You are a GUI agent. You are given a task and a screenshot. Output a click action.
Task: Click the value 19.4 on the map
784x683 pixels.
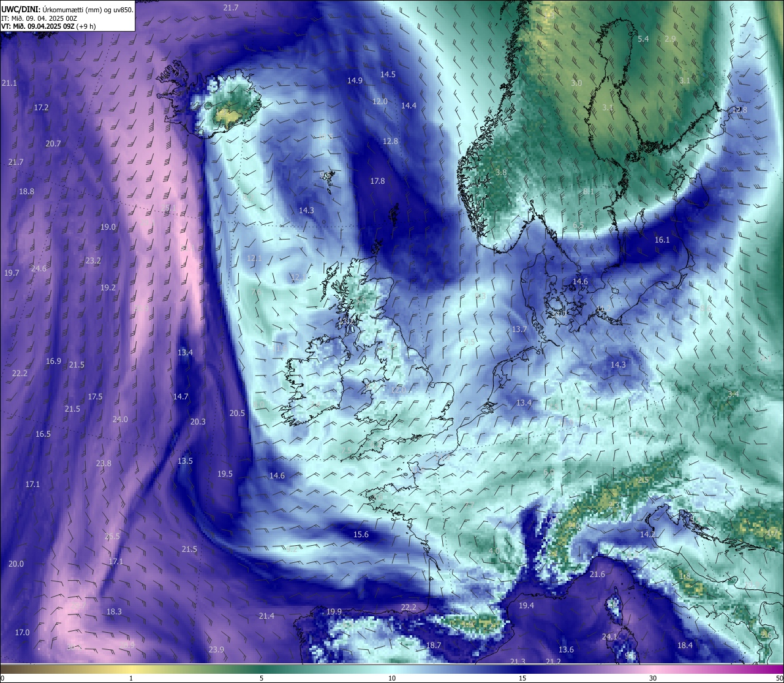526,605
